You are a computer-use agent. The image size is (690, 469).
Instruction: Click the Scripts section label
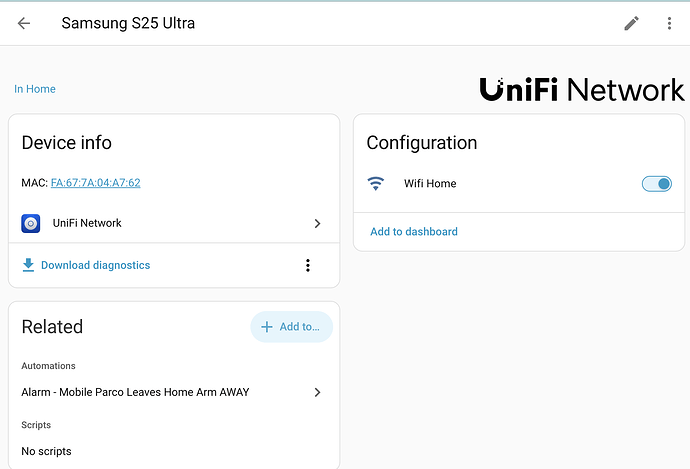[36, 425]
